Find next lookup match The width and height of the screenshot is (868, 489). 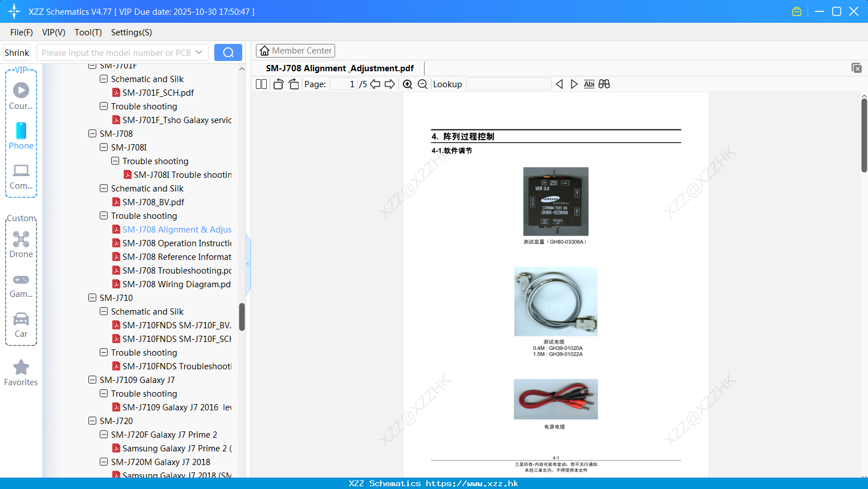coord(574,84)
